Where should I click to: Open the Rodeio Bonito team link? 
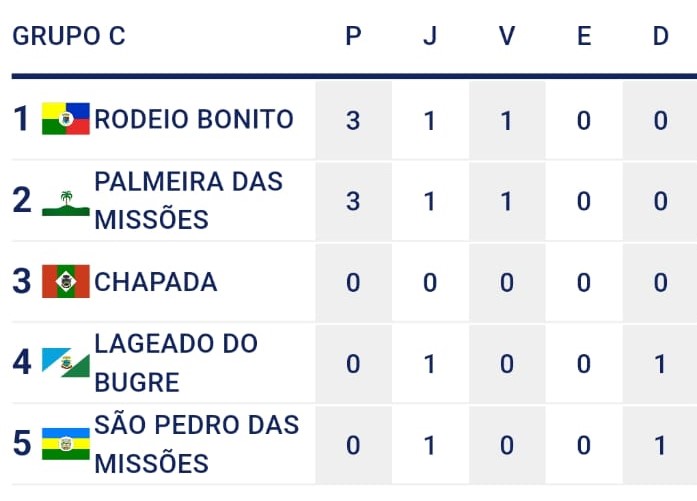pos(194,120)
